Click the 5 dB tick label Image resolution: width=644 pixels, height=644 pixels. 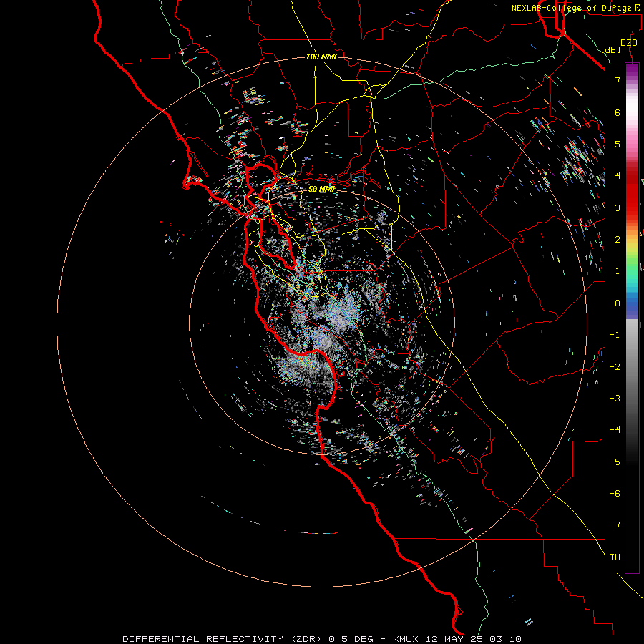[x=618, y=144]
